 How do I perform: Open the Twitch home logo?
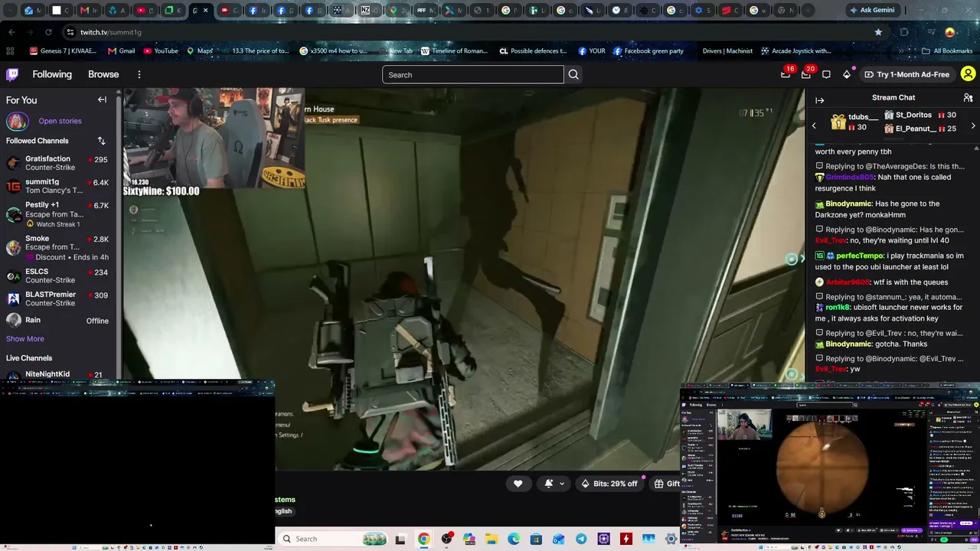point(12,74)
